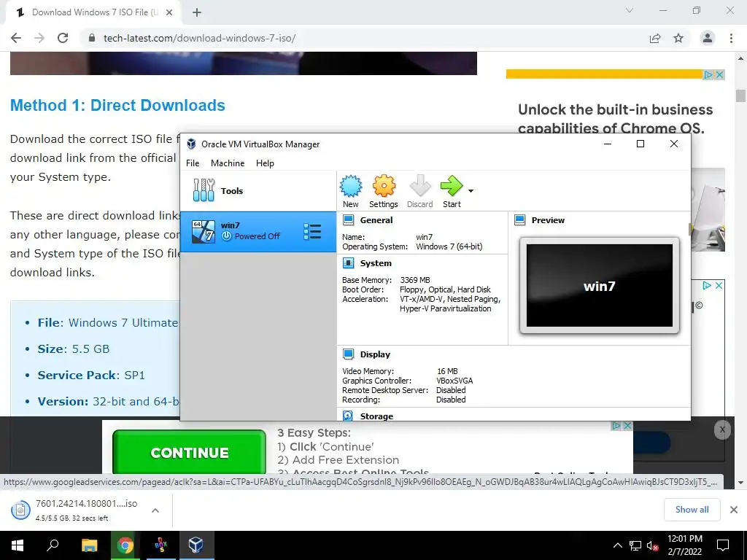747x560 pixels.
Task: Open DOSBox from the taskbar
Action: point(161,545)
